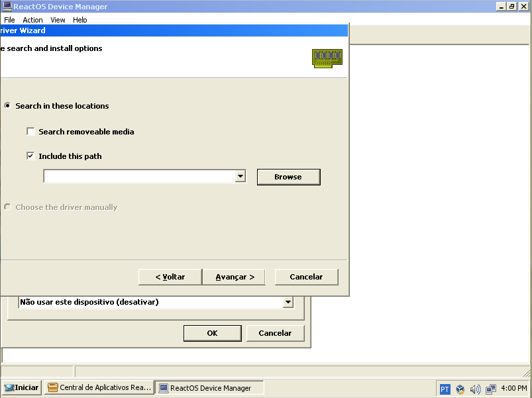Expand the driver path combo box arrow
Viewport: 532px width, 398px height.
coord(240,176)
